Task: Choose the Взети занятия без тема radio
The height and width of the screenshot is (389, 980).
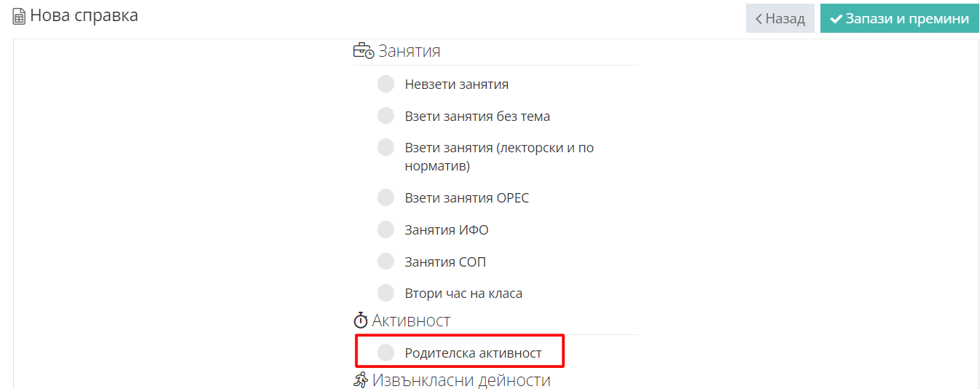Action: pyautogui.click(x=385, y=116)
